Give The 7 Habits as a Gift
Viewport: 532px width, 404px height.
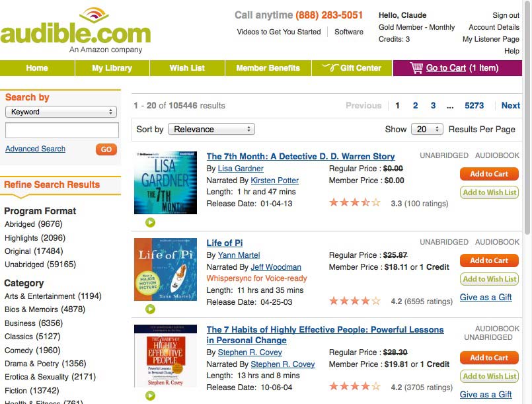(x=486, y=394)
